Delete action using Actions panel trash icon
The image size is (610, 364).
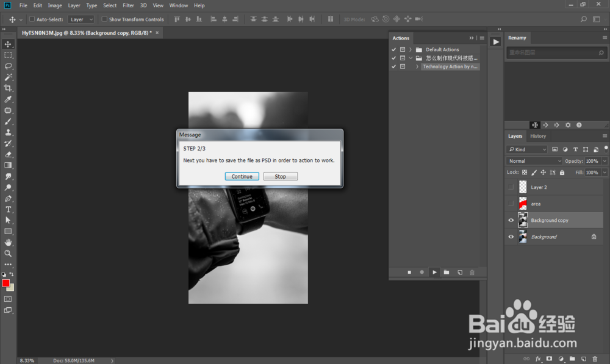pyautogui.click(x=472, y=272)
